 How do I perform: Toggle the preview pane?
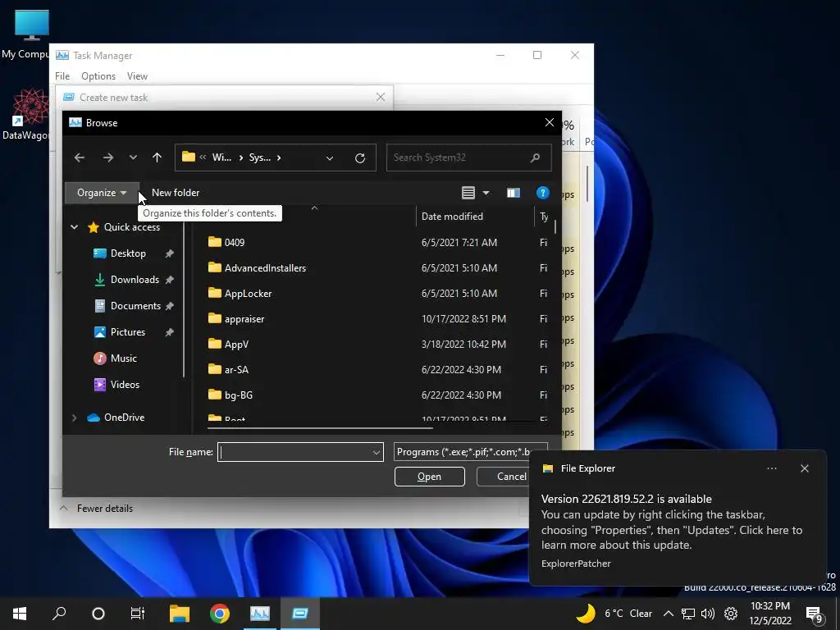click(x=514, y=193)
